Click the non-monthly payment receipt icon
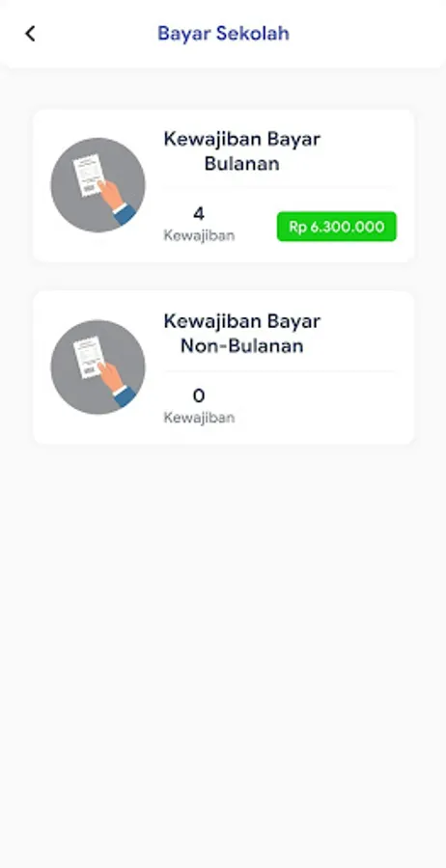The image size is (446, 868). click(x=98, y=366)
